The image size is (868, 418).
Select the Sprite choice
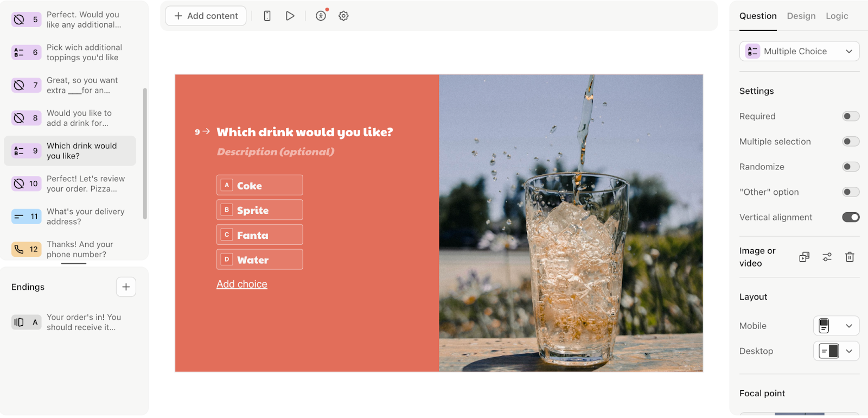point(260,210)
